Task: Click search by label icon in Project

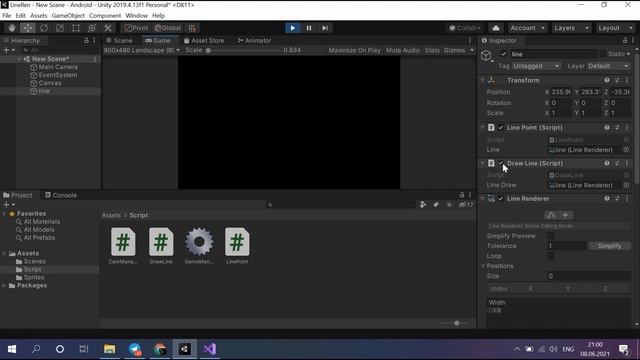Action: pos(436,204)
